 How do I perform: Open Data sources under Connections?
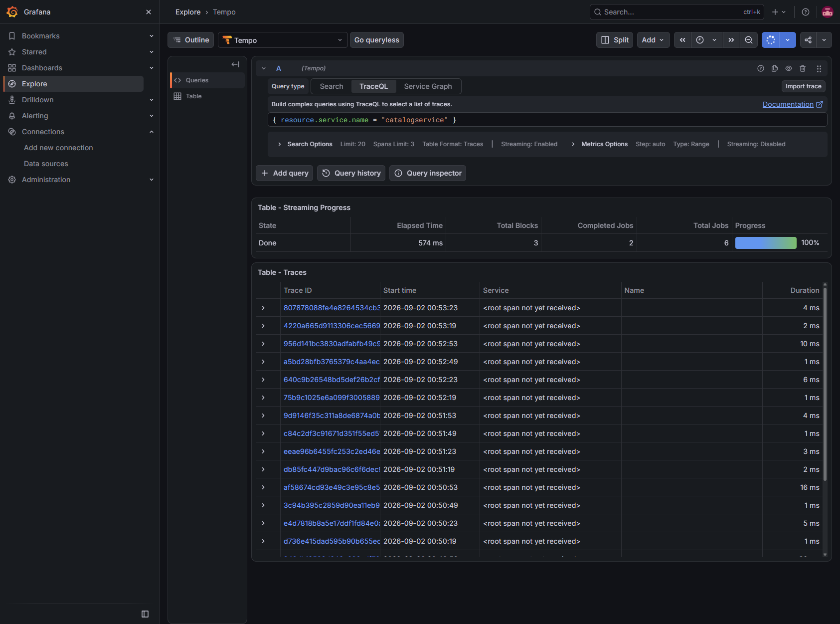click(46, 164)
